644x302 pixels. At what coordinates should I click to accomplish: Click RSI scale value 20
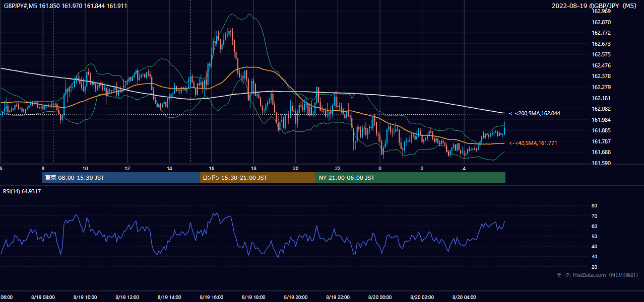click(x=594, y=267)
